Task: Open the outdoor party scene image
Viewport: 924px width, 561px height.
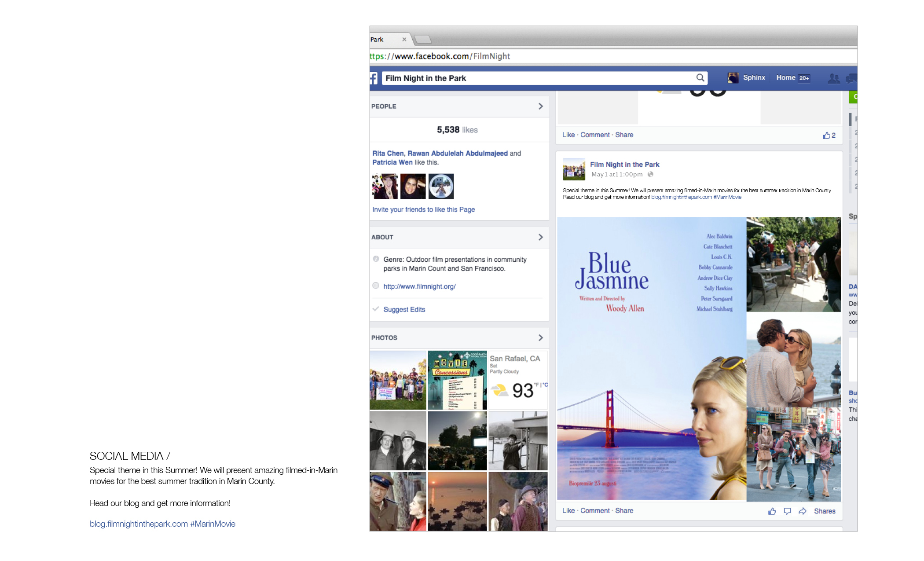Action: [793, 264]
